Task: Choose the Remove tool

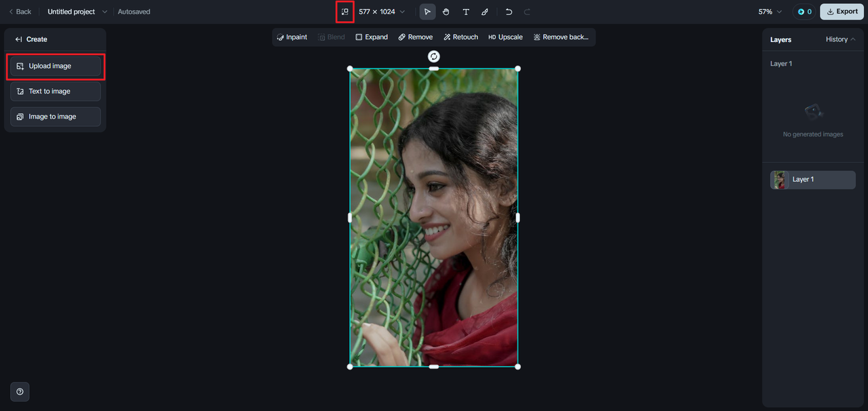Action: click(416, 37)
